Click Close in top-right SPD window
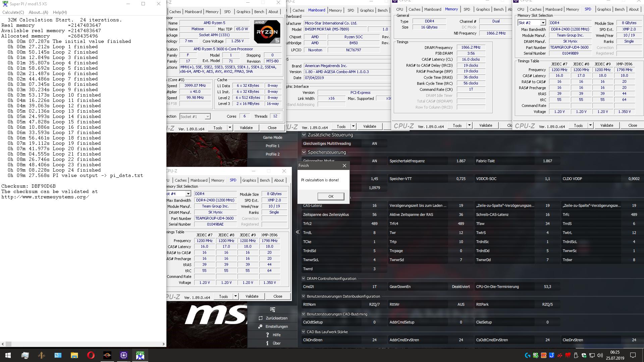The height and width of the screenshot is (362, 644). (x=633, y=125)
